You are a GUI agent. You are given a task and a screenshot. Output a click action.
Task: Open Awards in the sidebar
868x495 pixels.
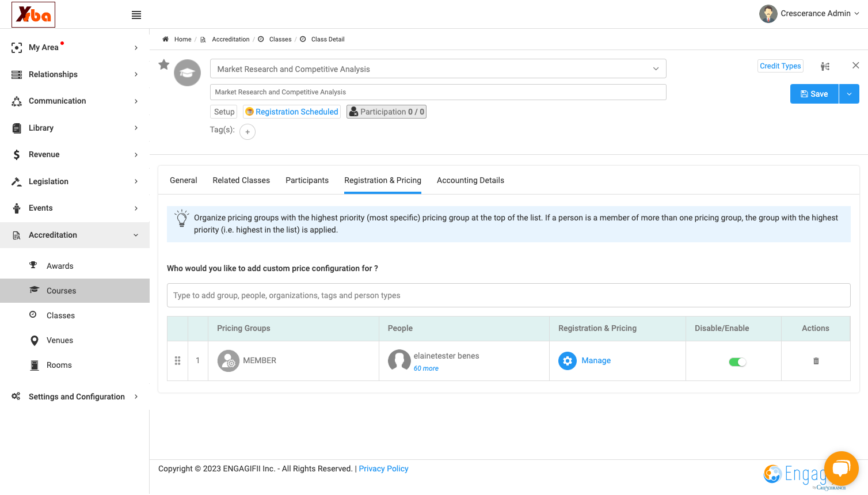pyautogui.click(x=60, y=266)
